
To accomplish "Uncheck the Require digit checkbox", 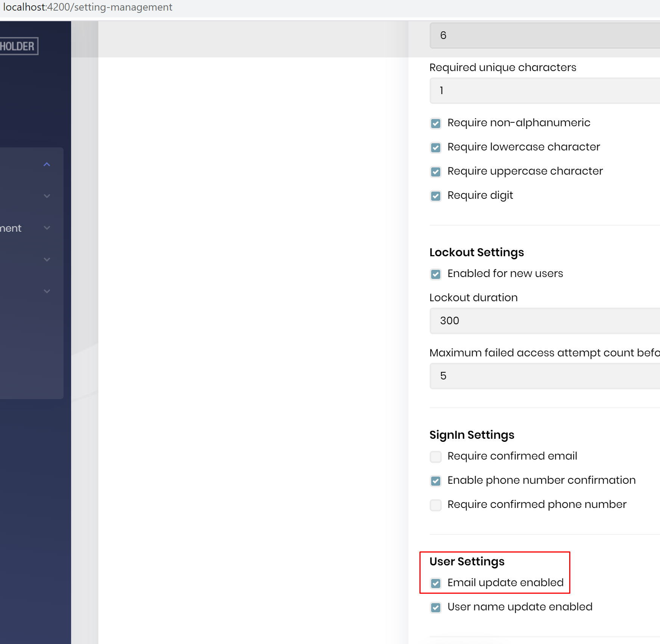I will [x=436, y=196].
